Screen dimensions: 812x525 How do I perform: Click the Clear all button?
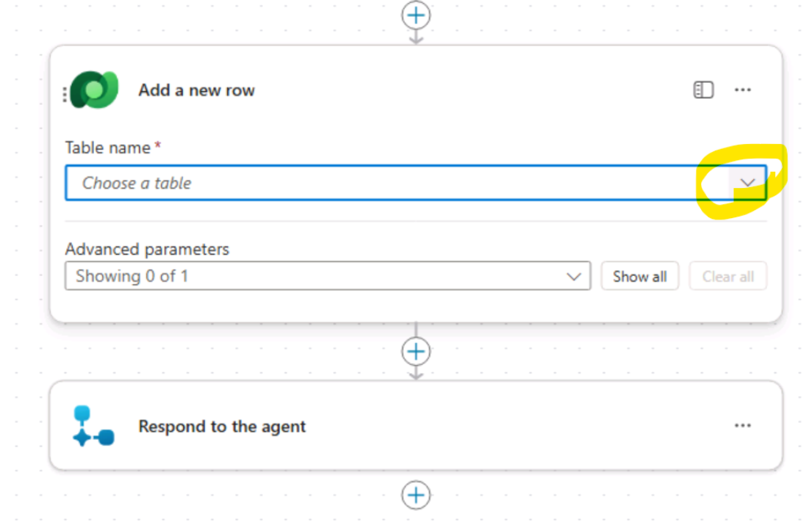pos(727,277)
